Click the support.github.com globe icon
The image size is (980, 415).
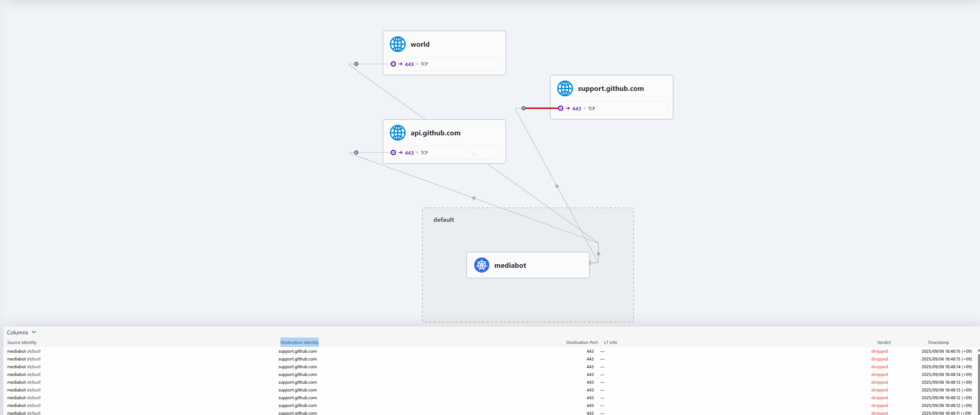tap(565, 88)
